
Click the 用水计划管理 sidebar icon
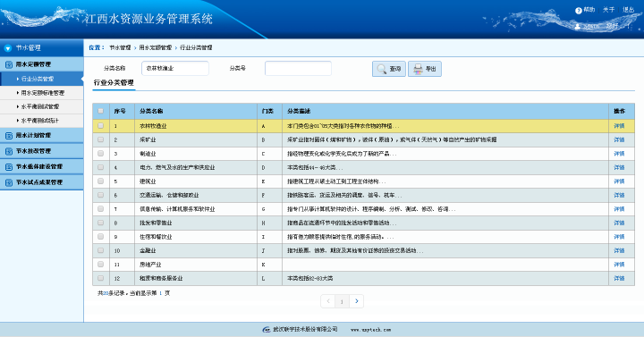point(9,136)
